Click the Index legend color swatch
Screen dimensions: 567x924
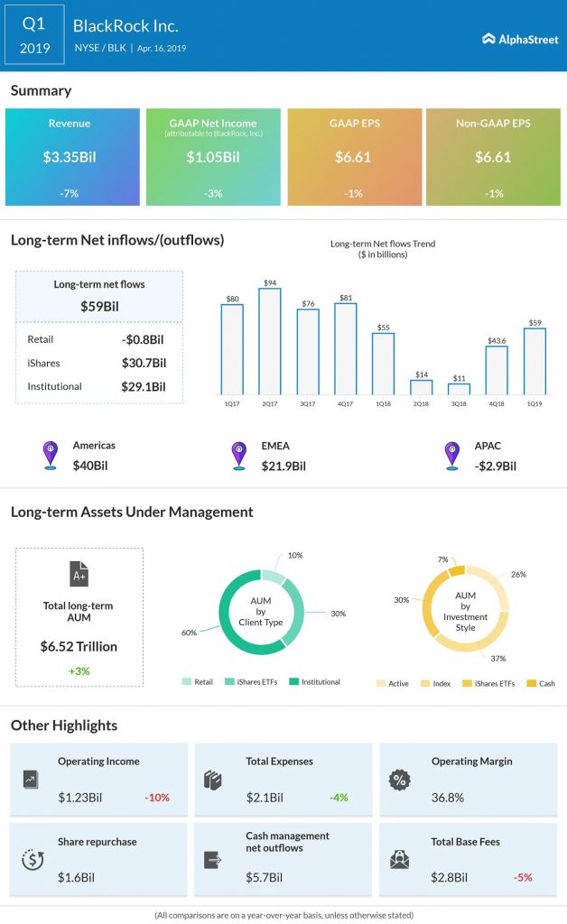[x=425, y=684]
